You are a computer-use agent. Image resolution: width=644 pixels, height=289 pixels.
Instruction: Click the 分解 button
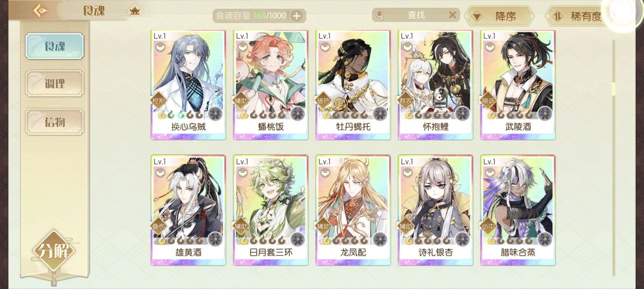point(54,251)
